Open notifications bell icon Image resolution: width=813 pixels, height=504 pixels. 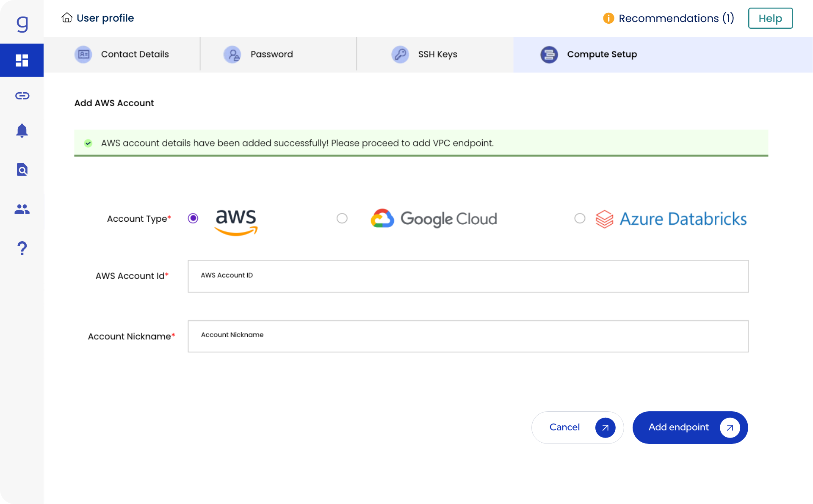[22, 131]
